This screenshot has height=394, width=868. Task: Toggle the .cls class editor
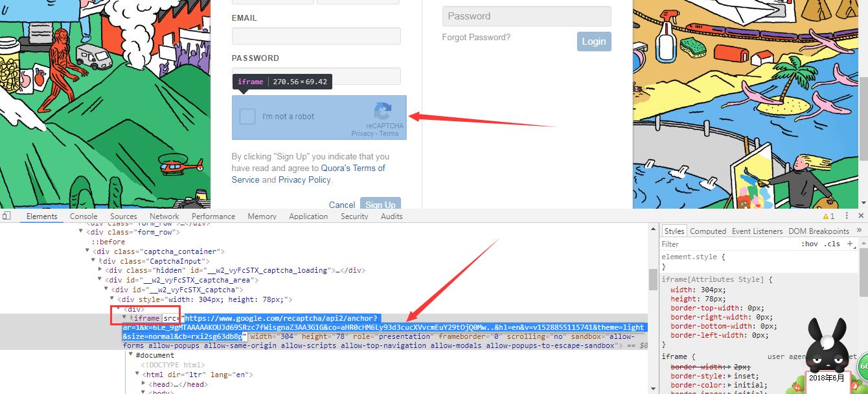coord(832,244)
